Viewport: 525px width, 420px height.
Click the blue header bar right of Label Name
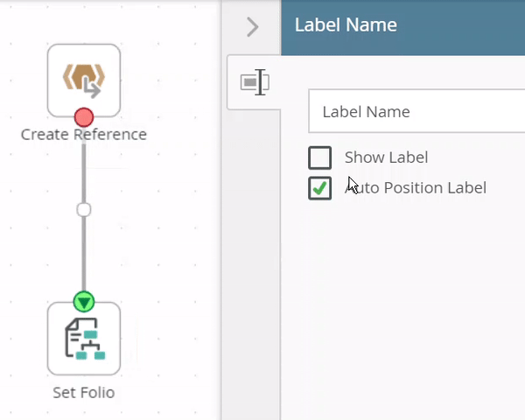pyautogui.click(x=464, y=25)
